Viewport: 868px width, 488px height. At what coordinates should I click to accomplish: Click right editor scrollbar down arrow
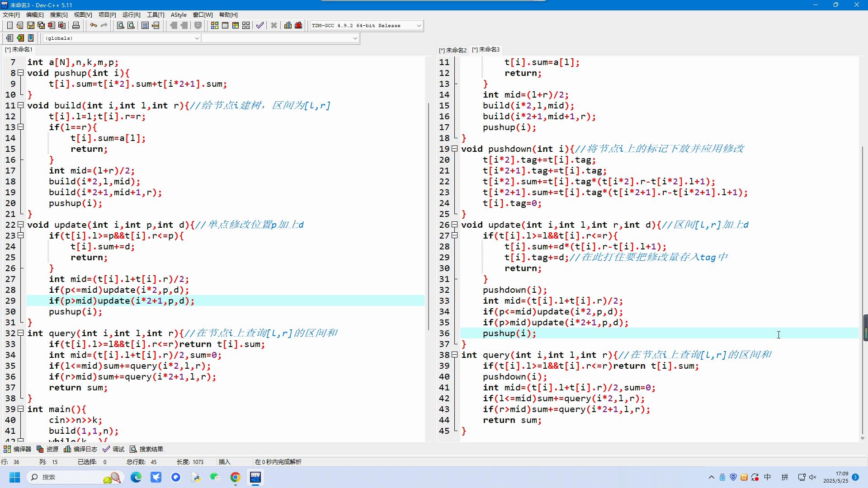pyautogui.click(x=862, y=438)
